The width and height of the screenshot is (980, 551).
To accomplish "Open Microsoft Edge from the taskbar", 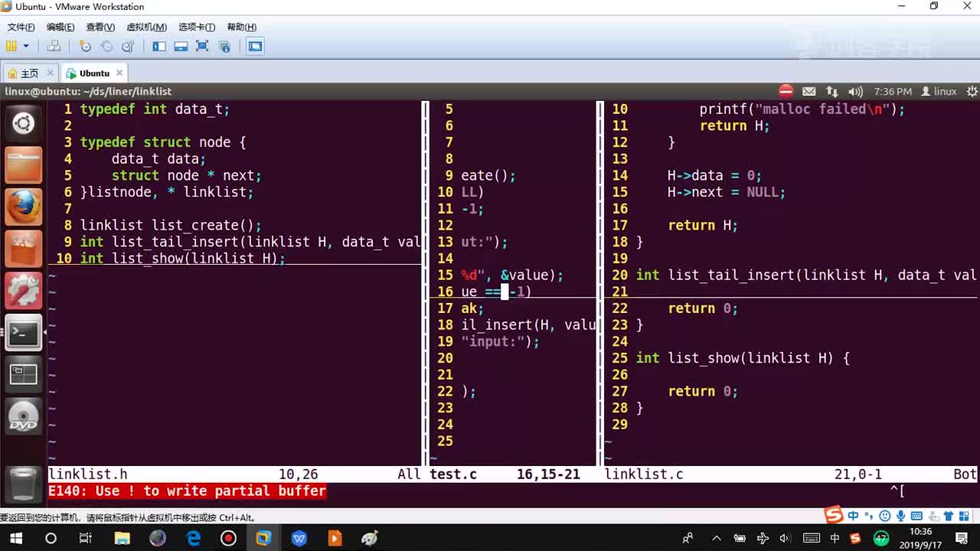I will [193, 538].
